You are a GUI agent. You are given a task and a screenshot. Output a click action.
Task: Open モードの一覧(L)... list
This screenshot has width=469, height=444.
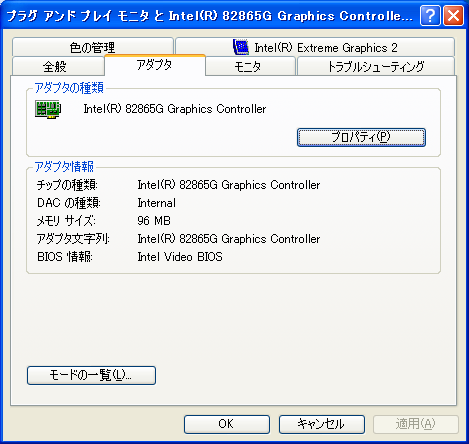click(91, 375)
